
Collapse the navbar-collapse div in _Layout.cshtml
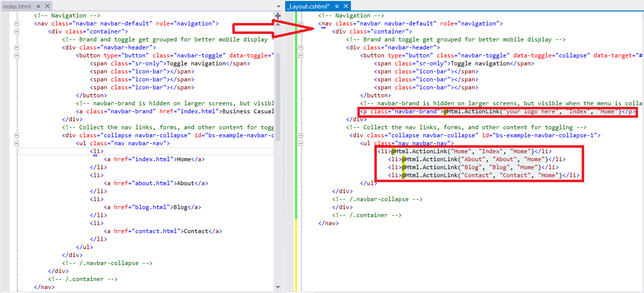[301, 135]
